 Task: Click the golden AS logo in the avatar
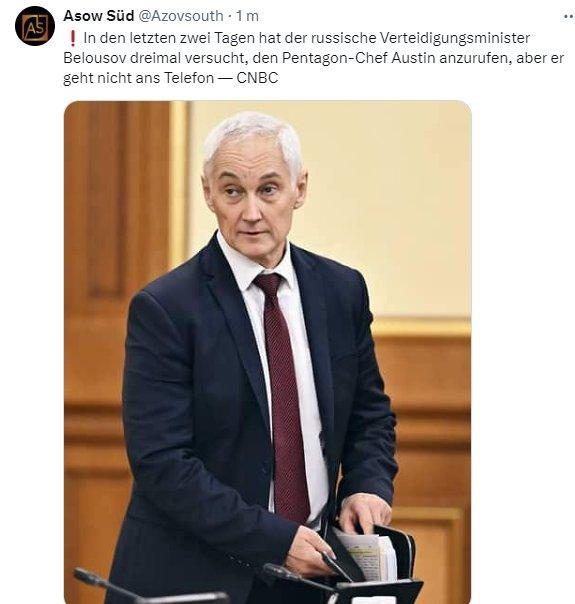pos(35,27)
